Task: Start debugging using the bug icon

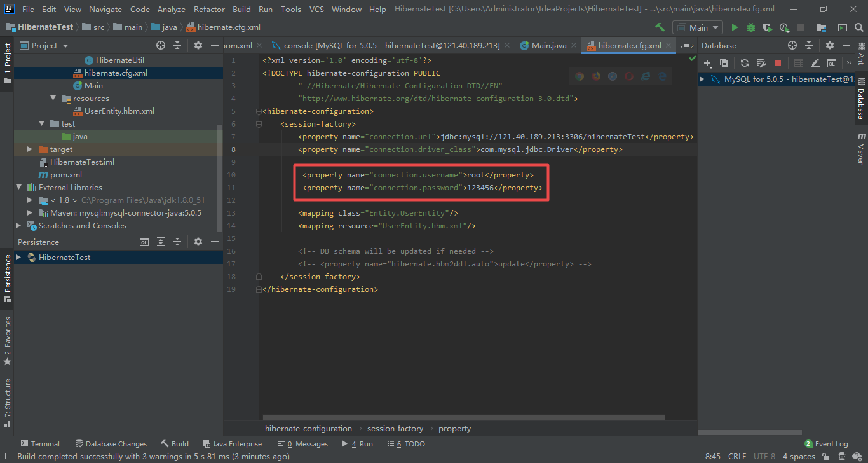Action: pyautogui.click(x=751, y=27)
